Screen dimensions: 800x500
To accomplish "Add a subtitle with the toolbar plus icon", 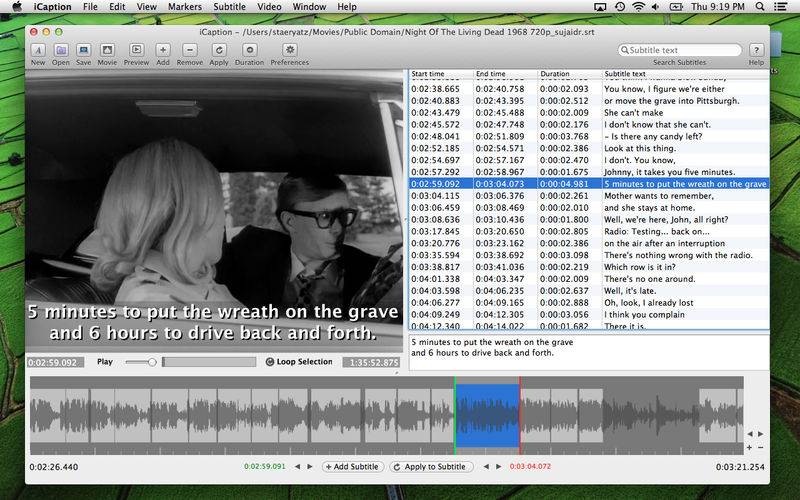I will 163,50.
